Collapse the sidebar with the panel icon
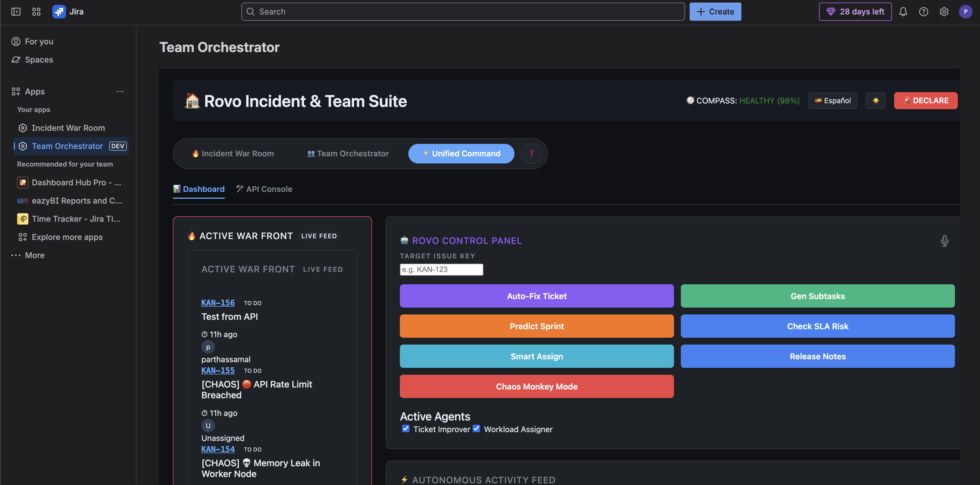The width and height of the screenshot is (980, 485). pyautogui.click(x=16, y=12)
